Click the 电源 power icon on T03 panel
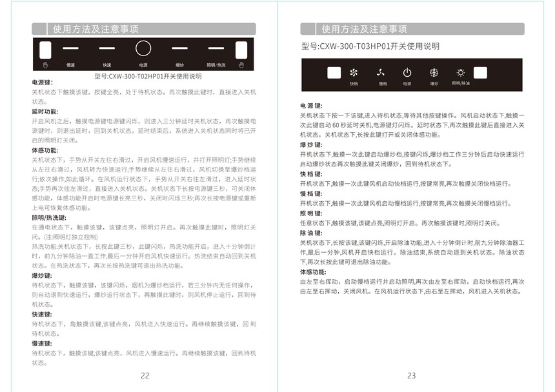Screen dimensions: 555x392 click(x=407, y=72)
